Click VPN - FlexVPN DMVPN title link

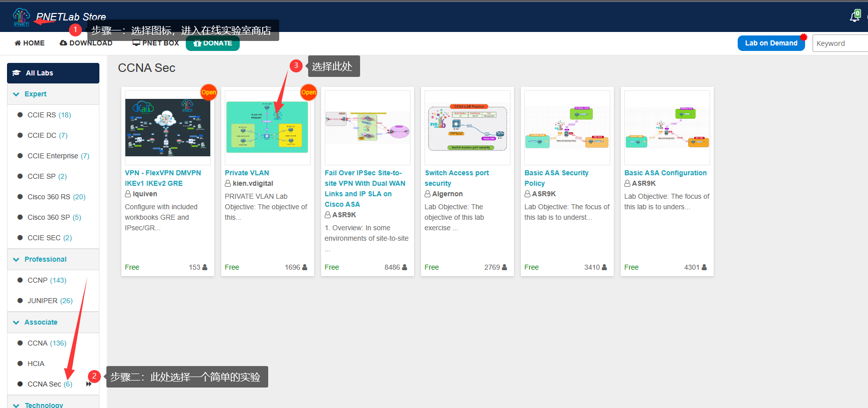[163, 178]
